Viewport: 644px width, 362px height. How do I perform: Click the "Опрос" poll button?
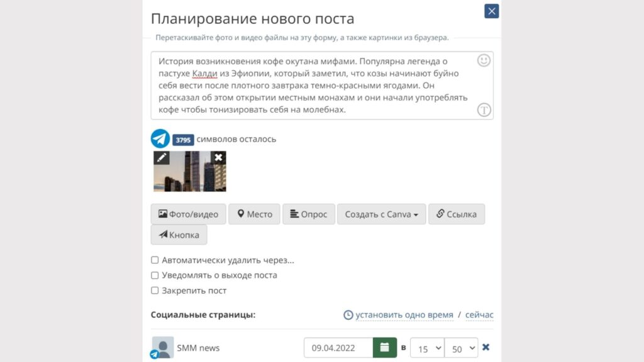pyautogui.click(x=308, y=214)
